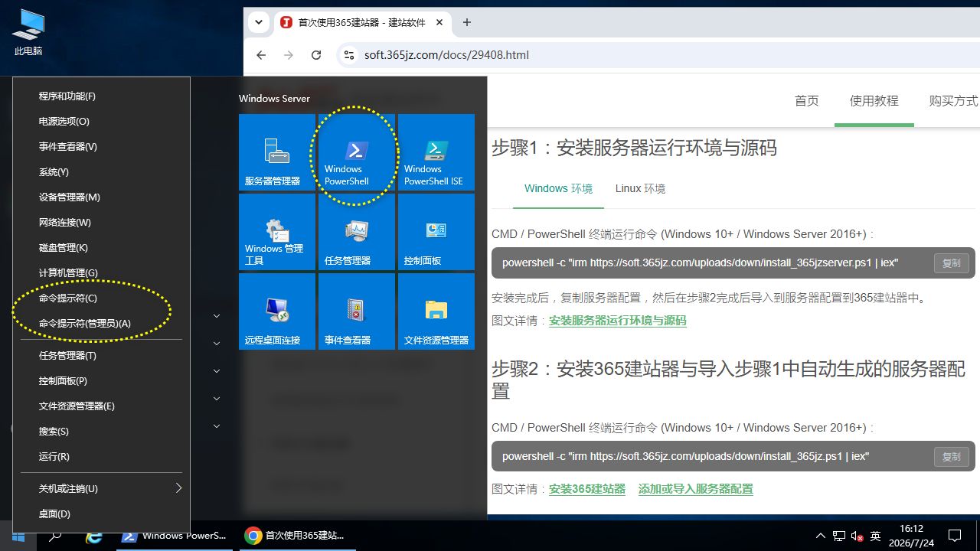Click the install_365jz.ps1 command text
Viewport: 980px width, 551px height.
point(685,456)
